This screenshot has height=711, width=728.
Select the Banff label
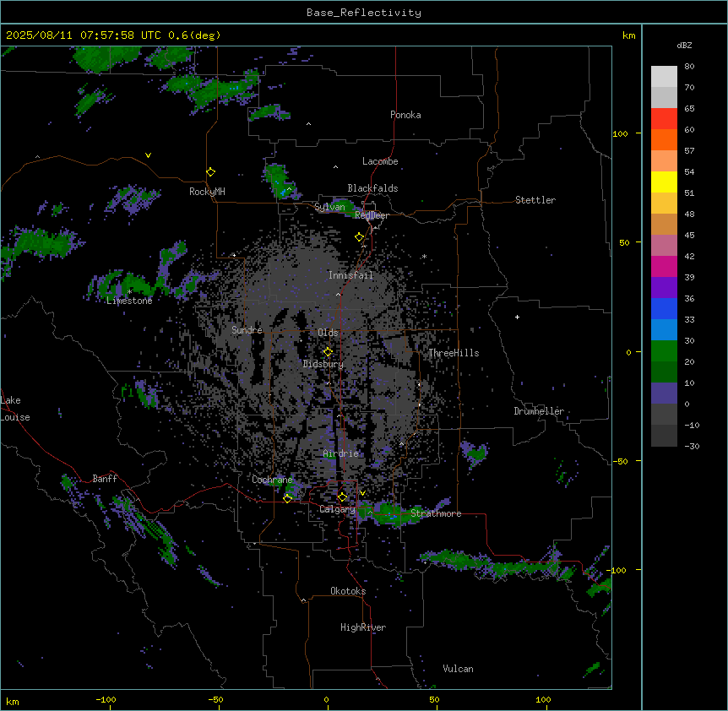tap(105, 479)
